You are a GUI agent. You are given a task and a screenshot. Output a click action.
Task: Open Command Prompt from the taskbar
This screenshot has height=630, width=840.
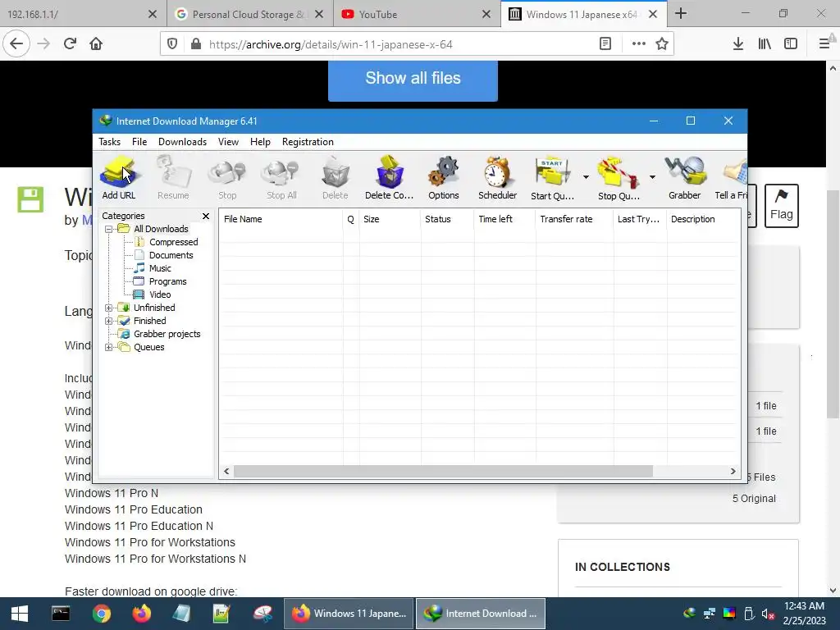61,614
